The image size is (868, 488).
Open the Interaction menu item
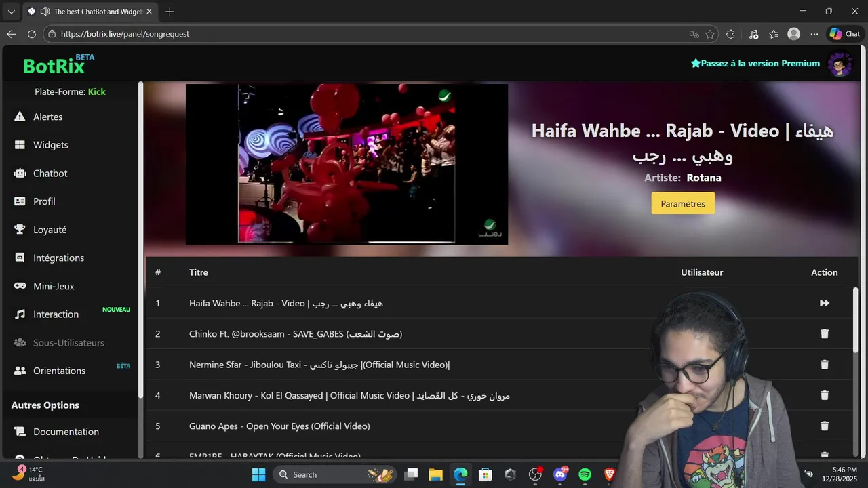(56, 314)
